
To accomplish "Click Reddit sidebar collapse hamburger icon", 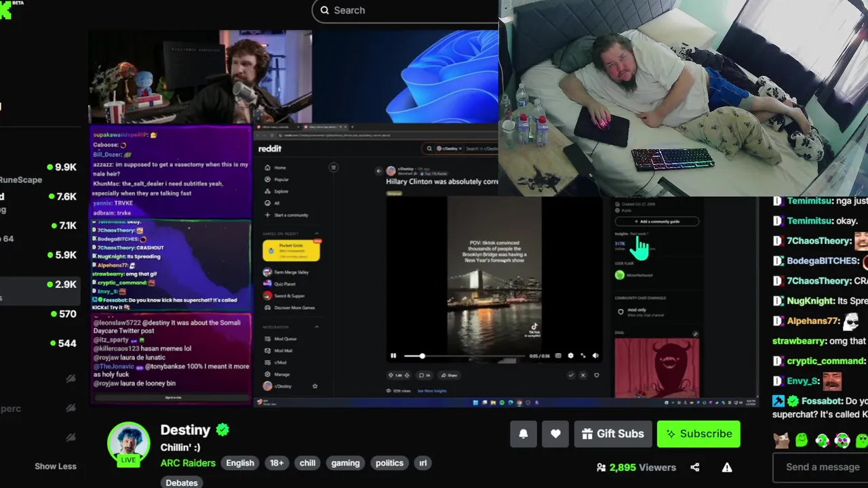I will click(x=334, y=167).
